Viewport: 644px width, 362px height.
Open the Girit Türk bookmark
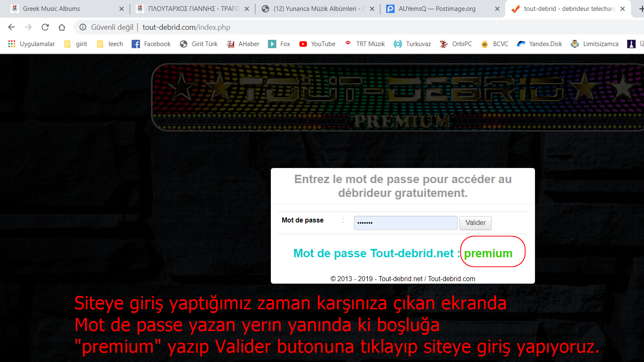click(x=199, y=44)
